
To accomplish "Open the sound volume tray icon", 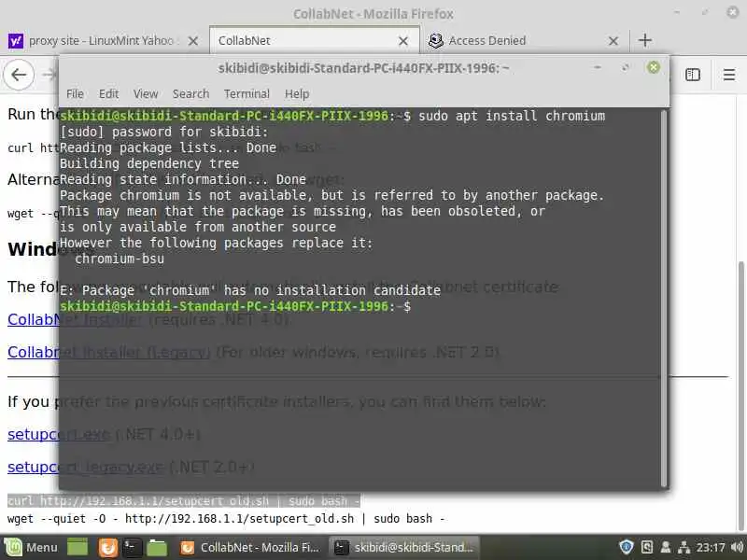I will pos(737,547).
